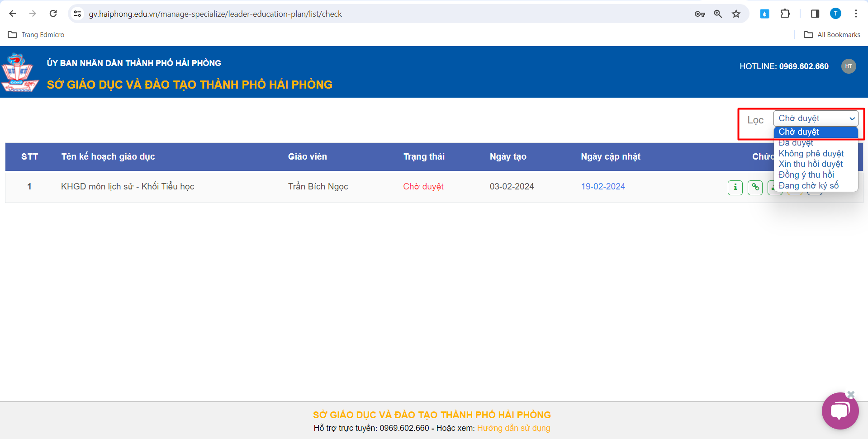The width and height of the screenshot is (868, 439).
Task: Choose "Xin thu hồi duyệt" from the list
Action: coord(811,164)
